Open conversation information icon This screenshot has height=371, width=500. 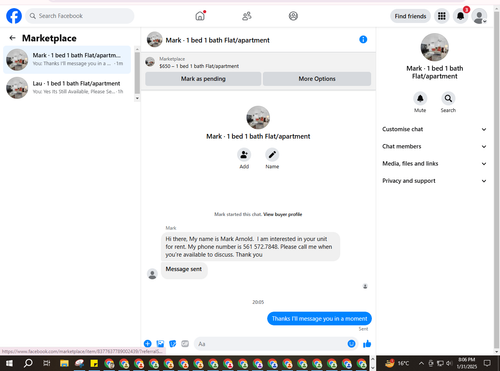coord(363,40)
